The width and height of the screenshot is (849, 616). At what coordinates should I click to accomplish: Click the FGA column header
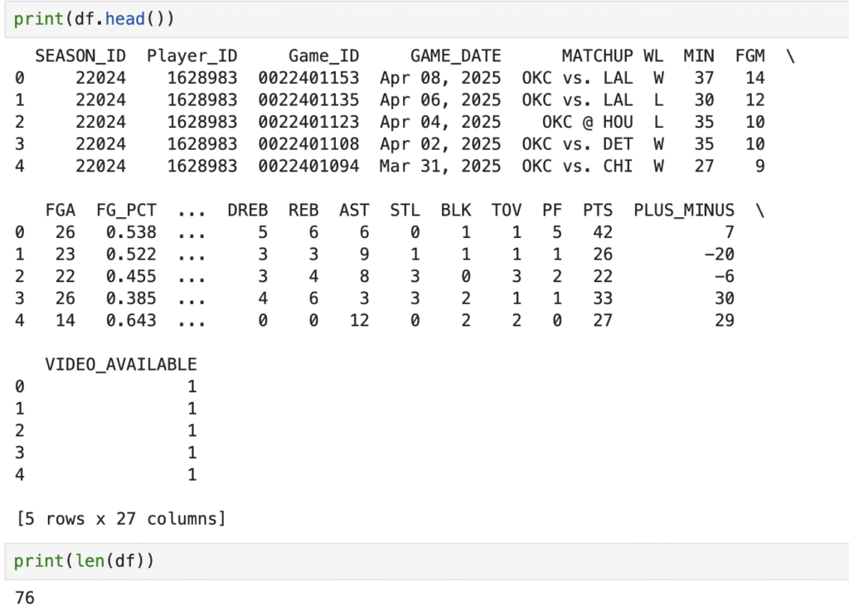point(60,210)
